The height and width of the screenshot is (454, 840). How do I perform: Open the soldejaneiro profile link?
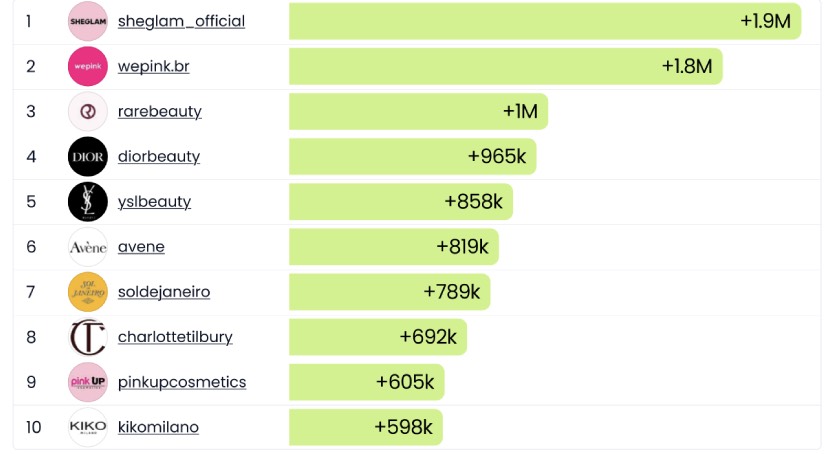163,291
